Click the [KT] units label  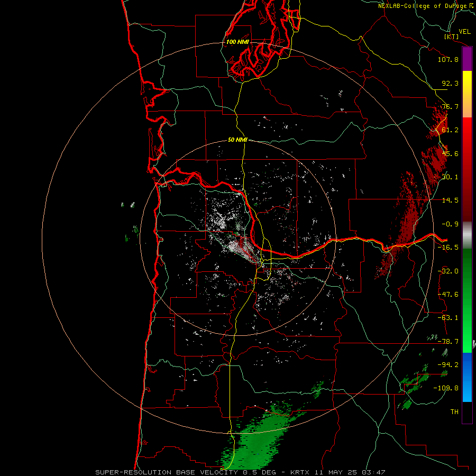(452, 36)
